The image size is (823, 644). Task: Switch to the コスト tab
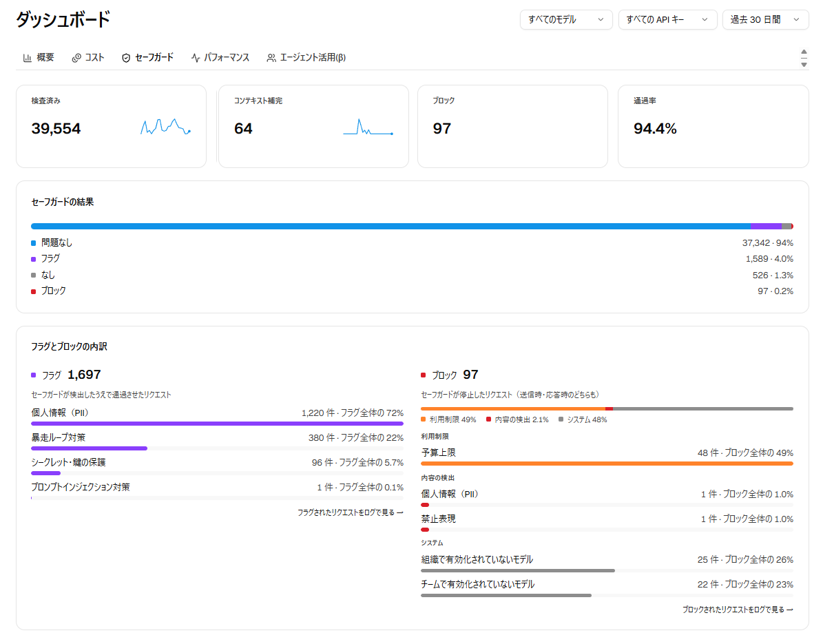[x=88, y=58]
